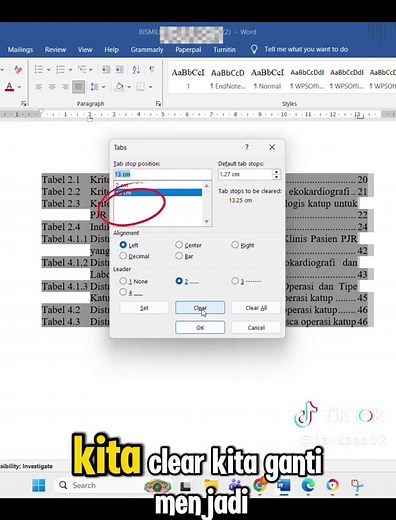This screenshot has height=520, width=396.
Task: Open the Mailings ribbon tab
Action: click(x=20, y=50)
